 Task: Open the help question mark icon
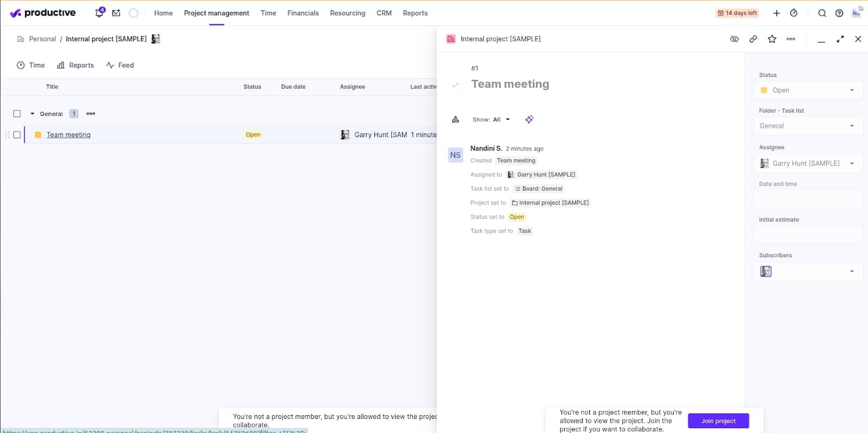[x=839, y=13]
